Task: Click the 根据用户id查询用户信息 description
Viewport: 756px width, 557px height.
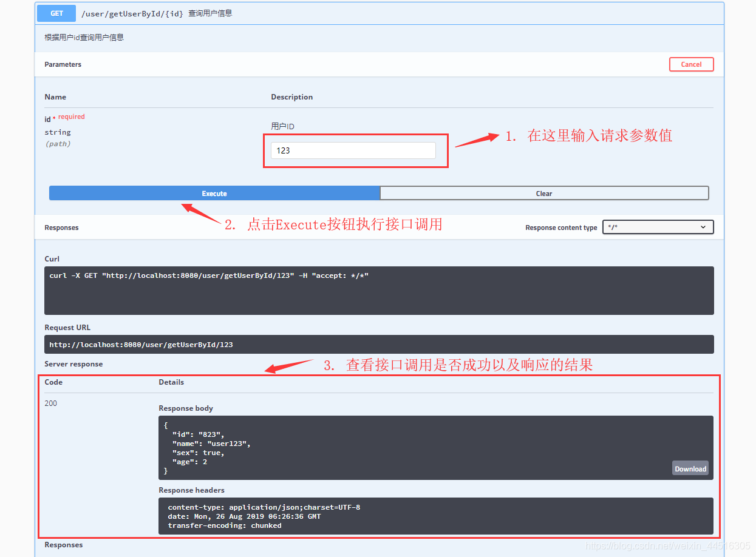Action: [x=84, y=37]
